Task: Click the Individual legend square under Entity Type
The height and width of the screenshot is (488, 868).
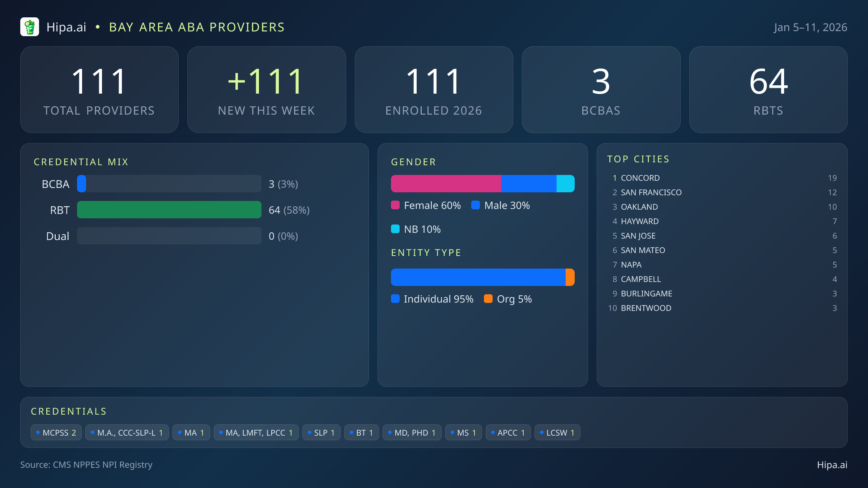Action: pyautogui.click(x=396, y=299)
